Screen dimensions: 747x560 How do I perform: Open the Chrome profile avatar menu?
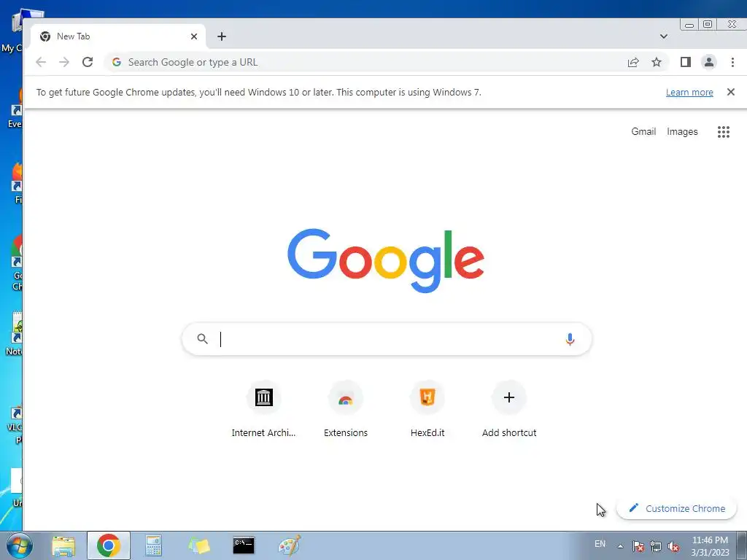pos(709,62)
